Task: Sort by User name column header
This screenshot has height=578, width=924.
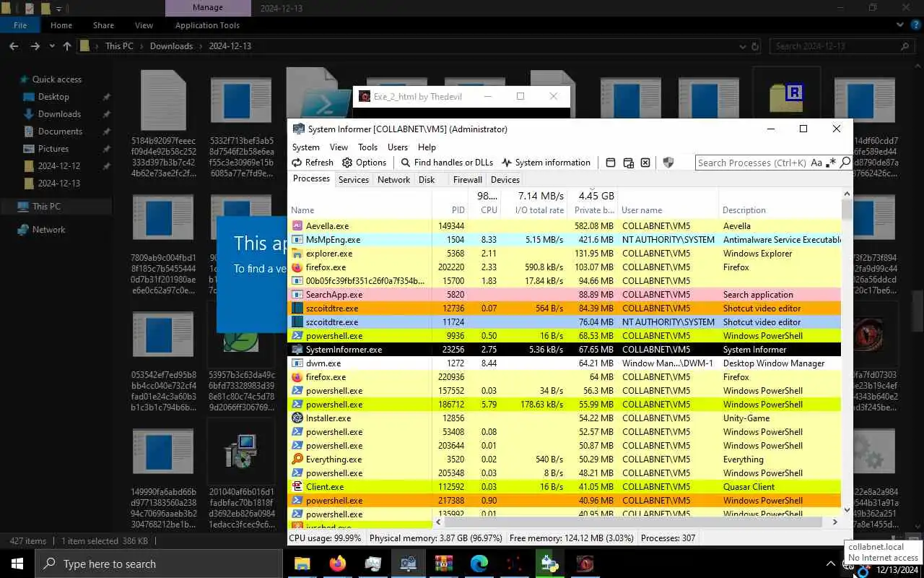Action: [642, 210]
